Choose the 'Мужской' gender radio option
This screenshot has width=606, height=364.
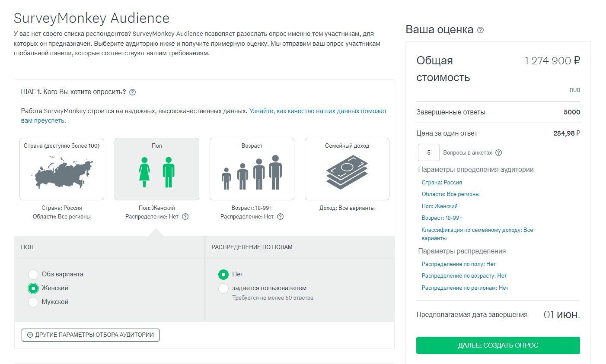tap(33, 302)
